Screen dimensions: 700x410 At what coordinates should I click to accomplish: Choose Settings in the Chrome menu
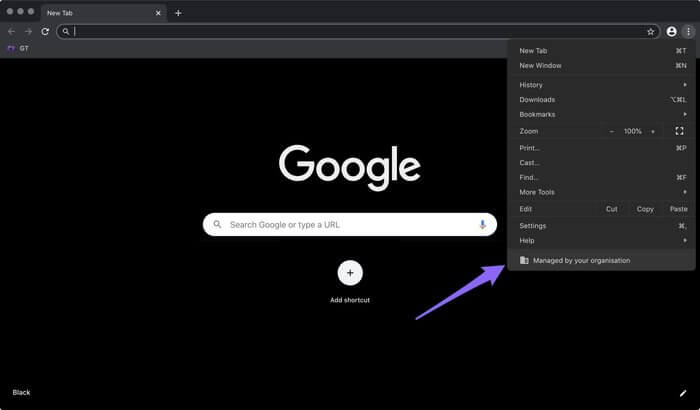(x=533, y=226)
